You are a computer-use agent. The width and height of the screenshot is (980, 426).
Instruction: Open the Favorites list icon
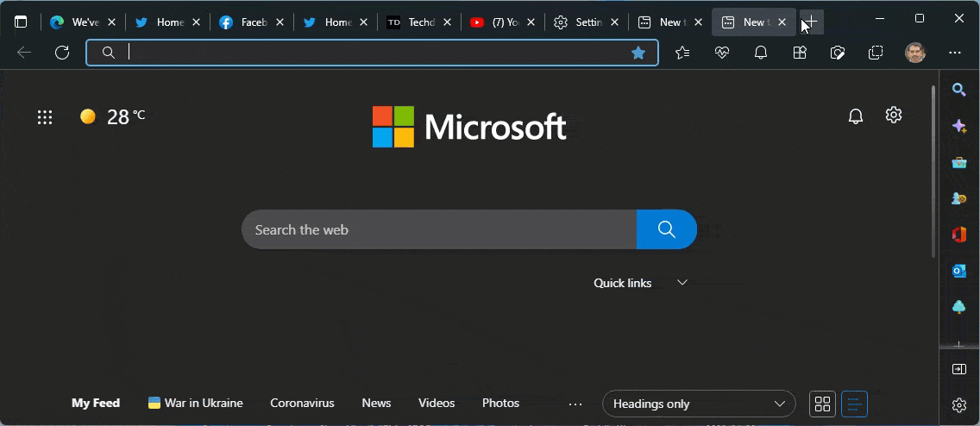[x=682, y=53]
